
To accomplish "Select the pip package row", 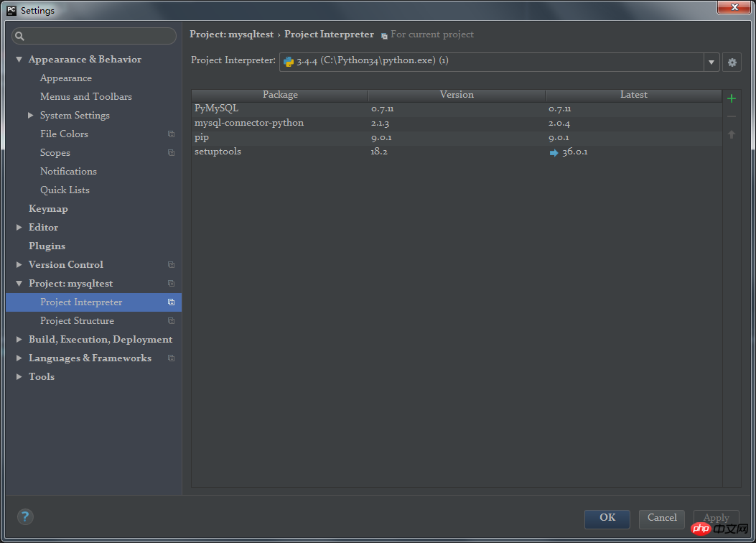I will 457,138.
